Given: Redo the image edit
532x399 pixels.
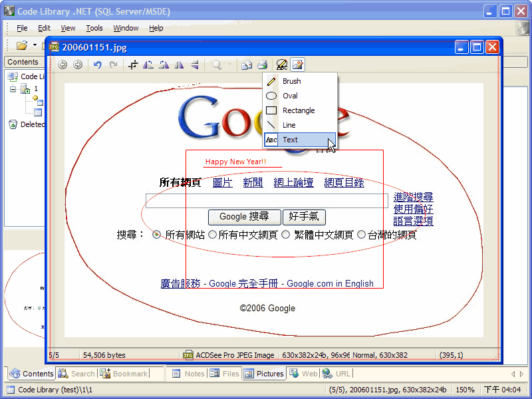Looking at the screenshot, I should tap(113, 65).
